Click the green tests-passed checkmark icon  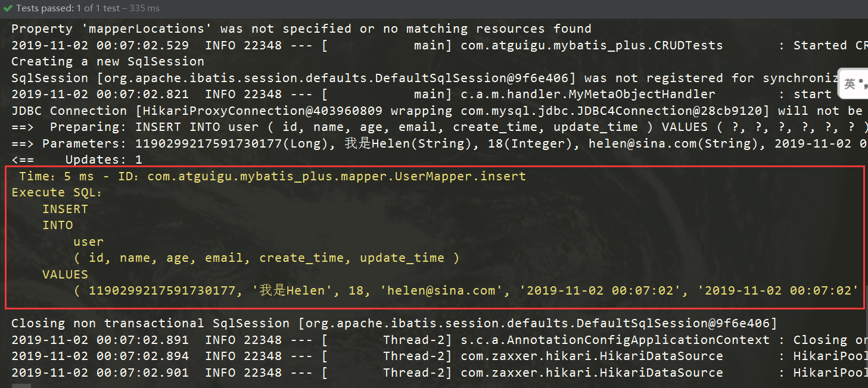coord(8,8)
